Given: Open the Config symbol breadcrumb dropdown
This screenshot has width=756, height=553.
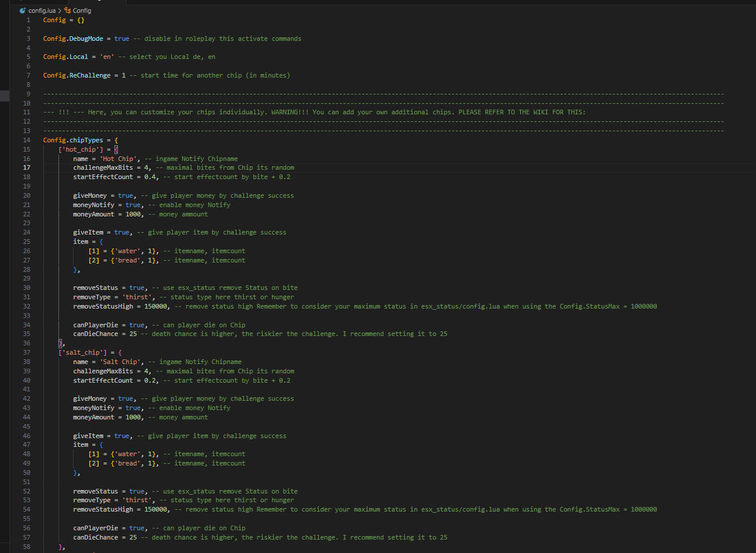Looking at the screenshot, I should (82, 10).
